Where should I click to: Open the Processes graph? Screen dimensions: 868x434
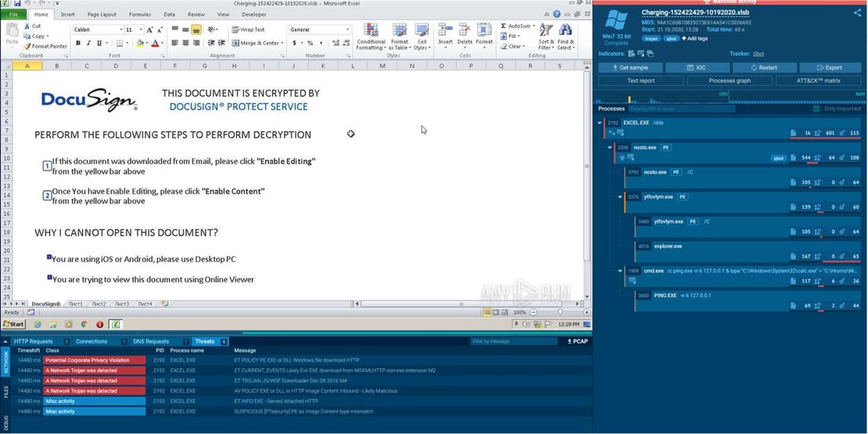pyautogui.click(x=730, y=81)
